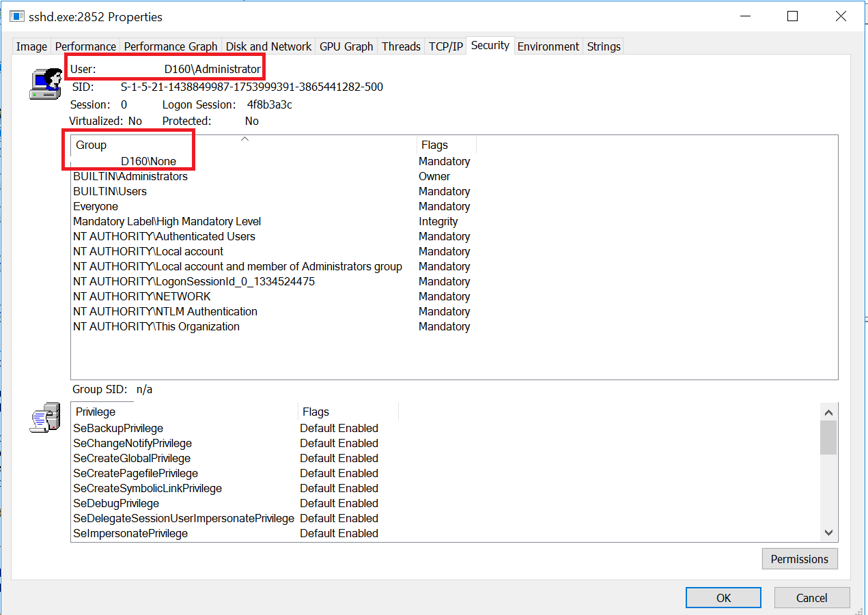
Task: Select the SeDebugPrivilege row
Action: coord(116,503)
